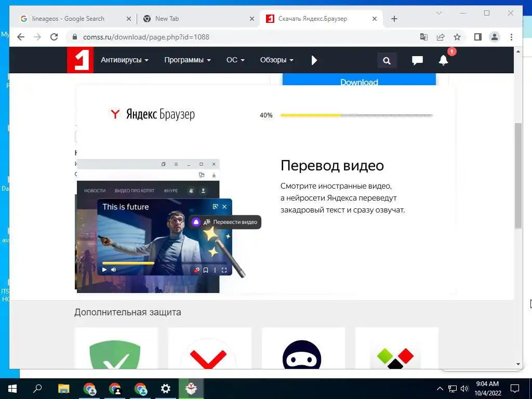This screenshot has width=532, height=399.
Task: Open volume speaker tray icon
Action: tap(464, 389)
